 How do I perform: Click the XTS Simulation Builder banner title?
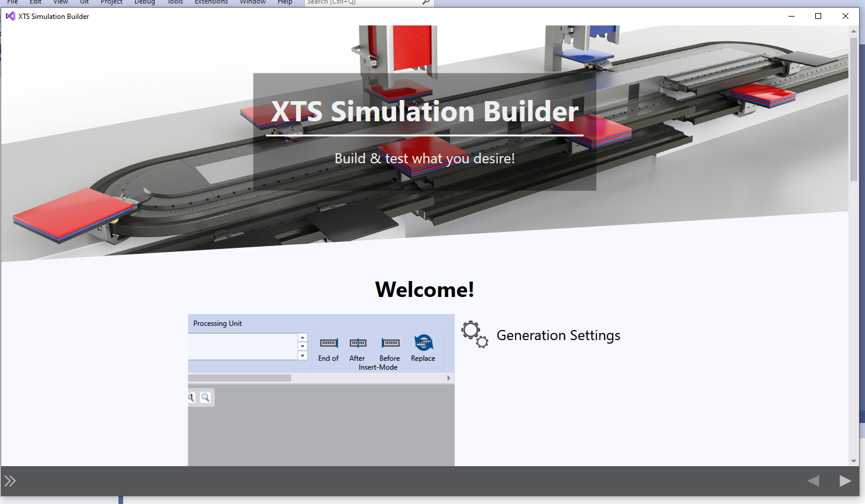click(x=425, y=111)
